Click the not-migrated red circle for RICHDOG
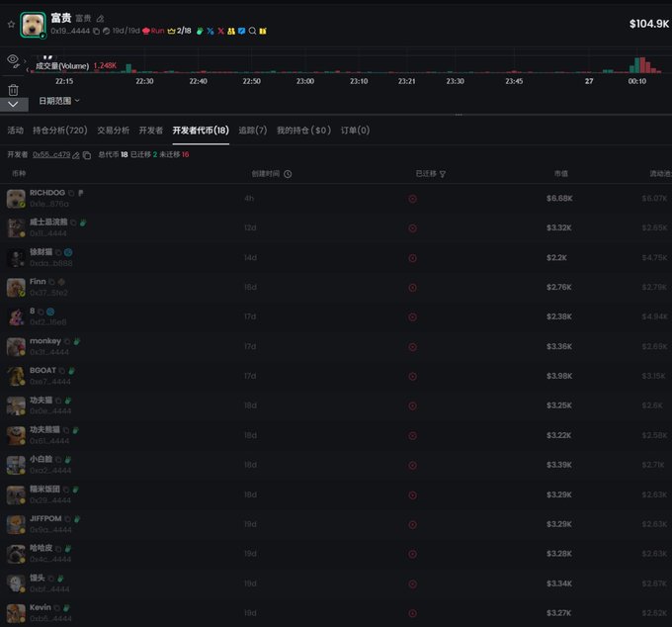Image resolution: width=672 pixels, height=627 pixels. [x=412, y=199]
